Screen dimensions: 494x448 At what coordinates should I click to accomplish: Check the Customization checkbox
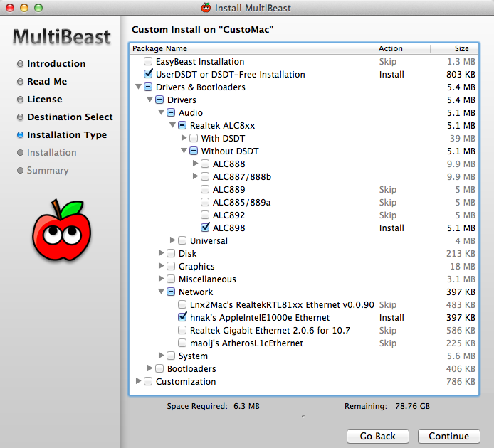pyautogui.click(x=148, y=381)
